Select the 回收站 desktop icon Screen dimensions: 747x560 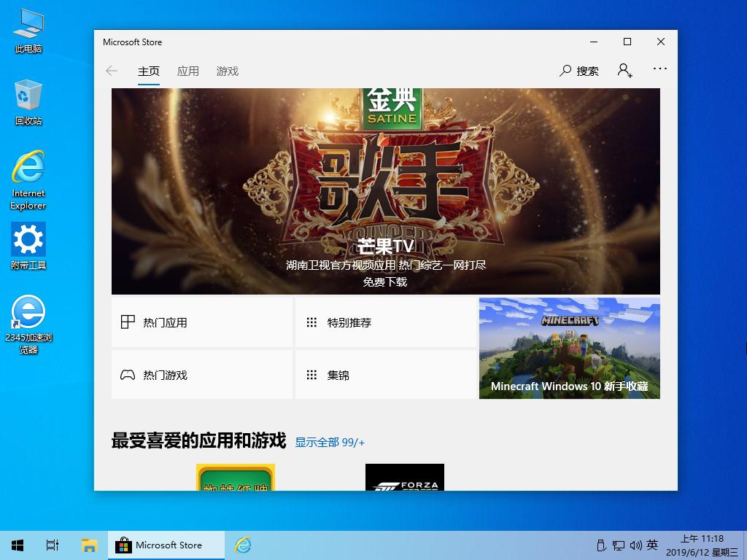point(28,102)
